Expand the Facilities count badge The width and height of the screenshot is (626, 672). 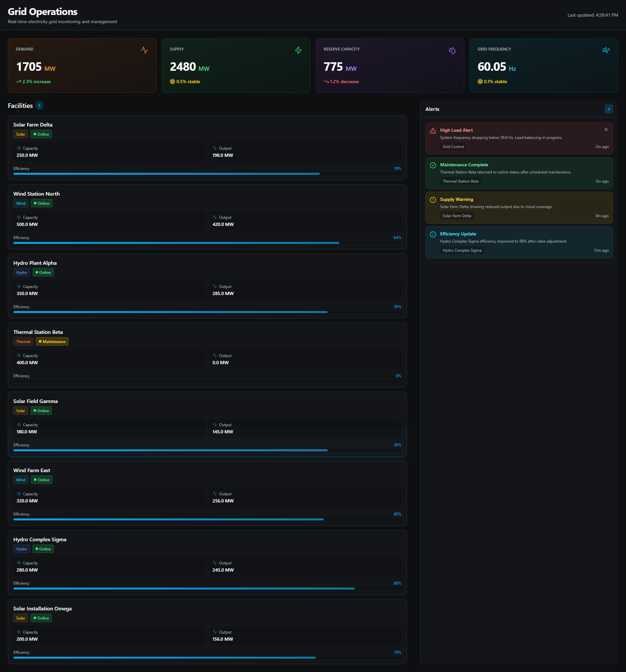pos(39,105)
